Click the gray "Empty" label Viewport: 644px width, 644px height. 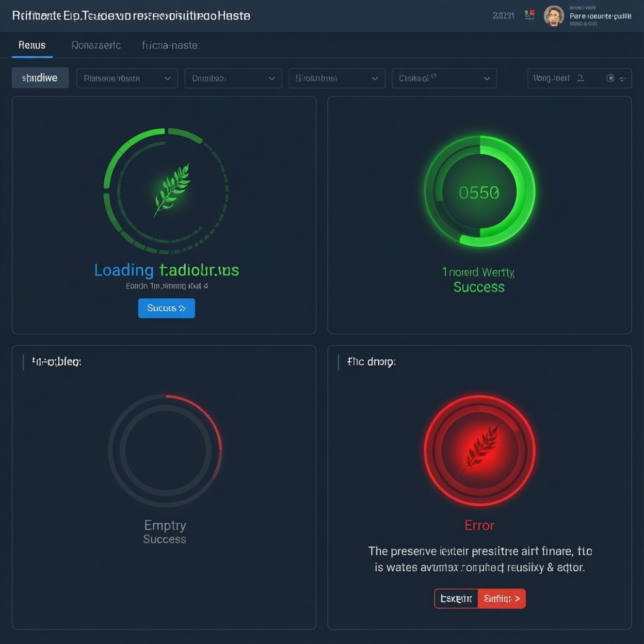pyautogui.click(x=165, y=526)
